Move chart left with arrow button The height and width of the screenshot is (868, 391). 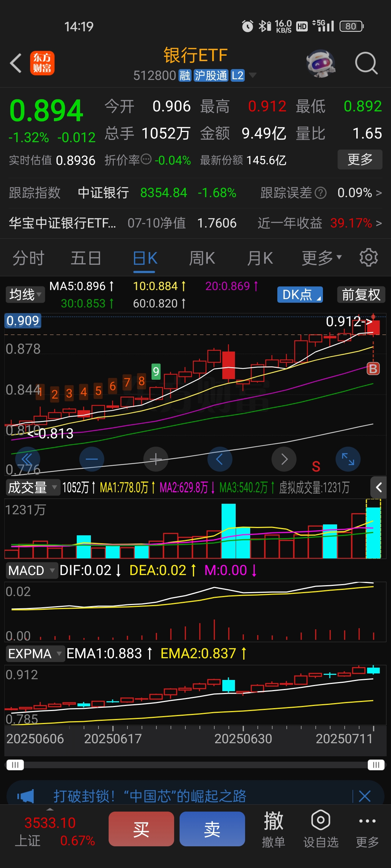click(x=220, y=459)
